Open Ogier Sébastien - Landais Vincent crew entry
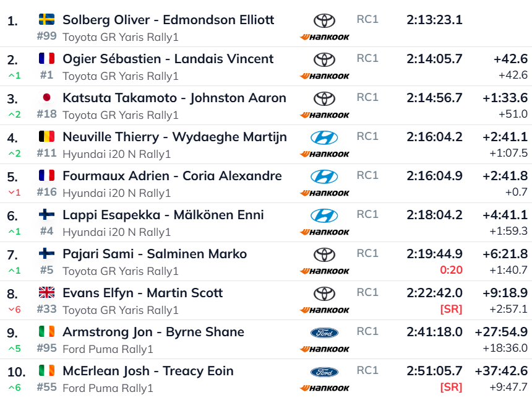The width and height of the screenshot is (532, 400). pos(168,59)
